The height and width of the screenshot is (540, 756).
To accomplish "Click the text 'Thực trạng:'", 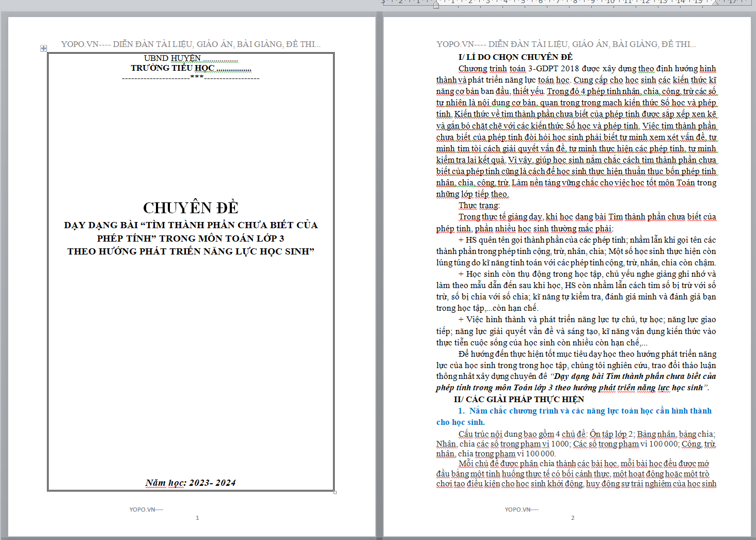I will [479, 205].
